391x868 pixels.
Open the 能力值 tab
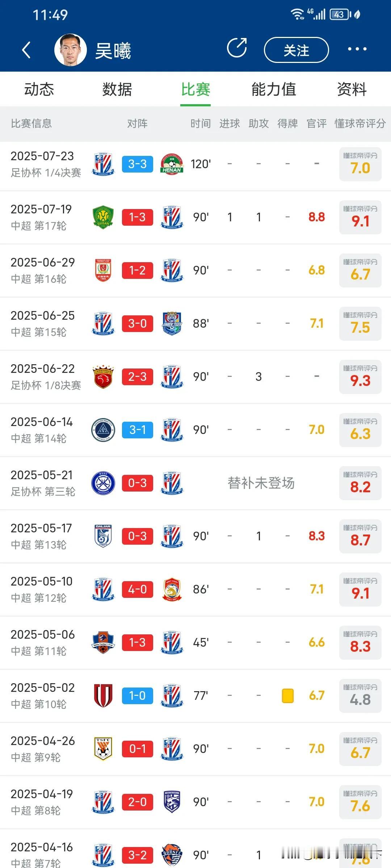[x=274, y=89]
